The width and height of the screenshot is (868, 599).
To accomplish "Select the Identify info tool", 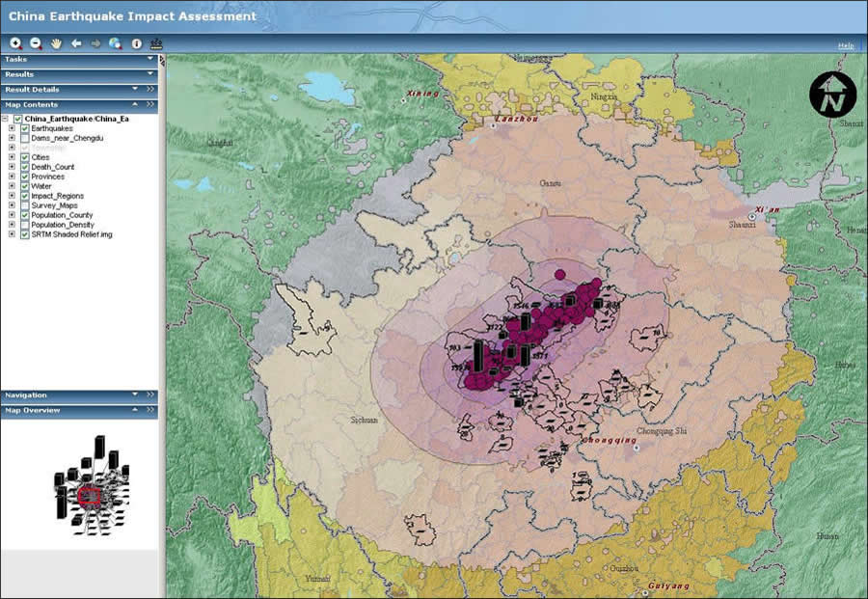I will (x=136, y=43).
